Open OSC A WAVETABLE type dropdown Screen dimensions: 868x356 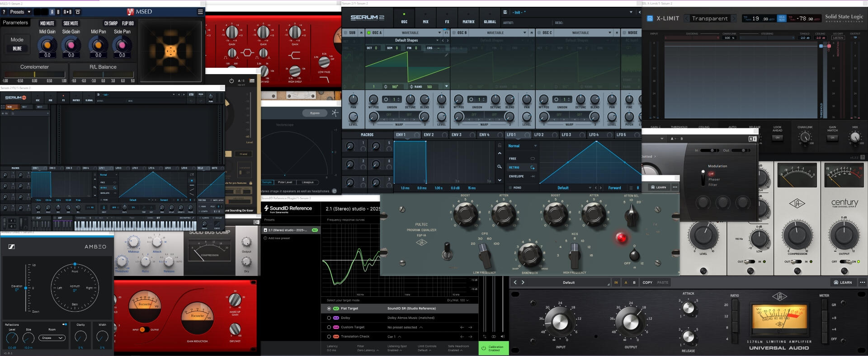pos(413,33)
